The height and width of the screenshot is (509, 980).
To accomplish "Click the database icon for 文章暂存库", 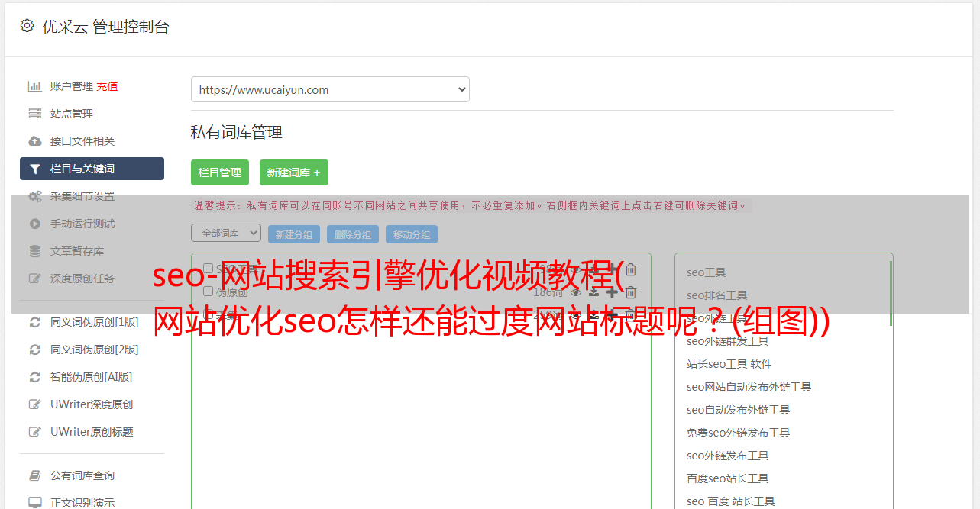I will [x=35, y=251].
